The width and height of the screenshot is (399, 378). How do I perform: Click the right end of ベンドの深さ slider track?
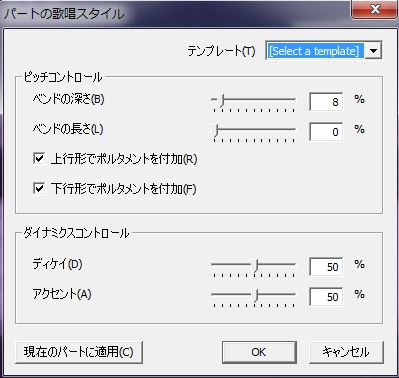coord(294,99)
